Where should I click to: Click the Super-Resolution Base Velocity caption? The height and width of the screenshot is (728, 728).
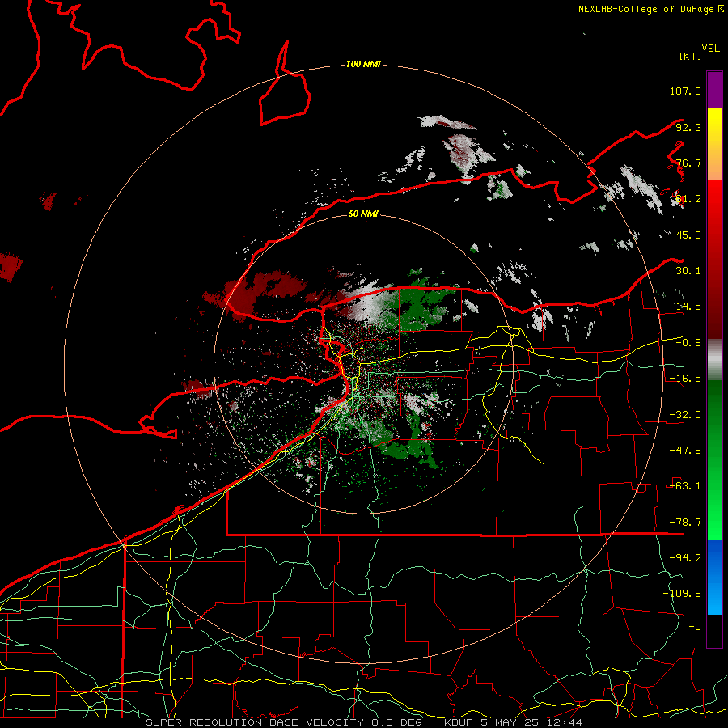click(x=363, y=722)
